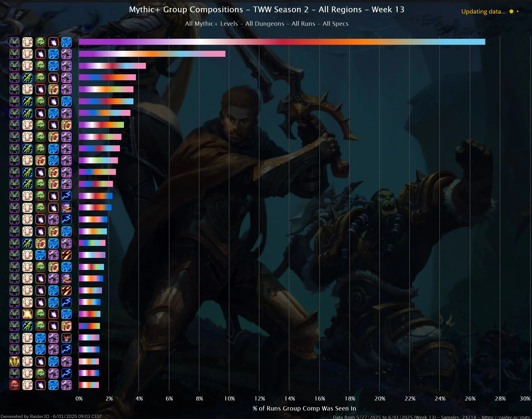Click the "20%" axis label
Screen dimensions: 532x419
click(x=380, y=398)
